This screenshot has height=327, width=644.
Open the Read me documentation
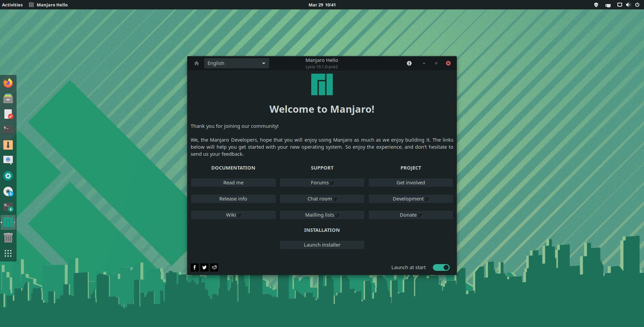tap(233, 183)
